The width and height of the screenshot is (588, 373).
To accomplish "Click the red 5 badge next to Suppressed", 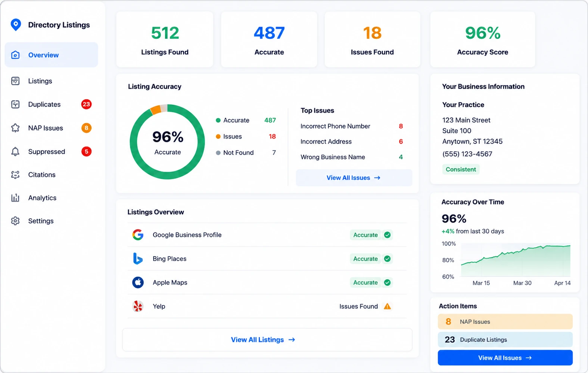I will coord(86,152).
